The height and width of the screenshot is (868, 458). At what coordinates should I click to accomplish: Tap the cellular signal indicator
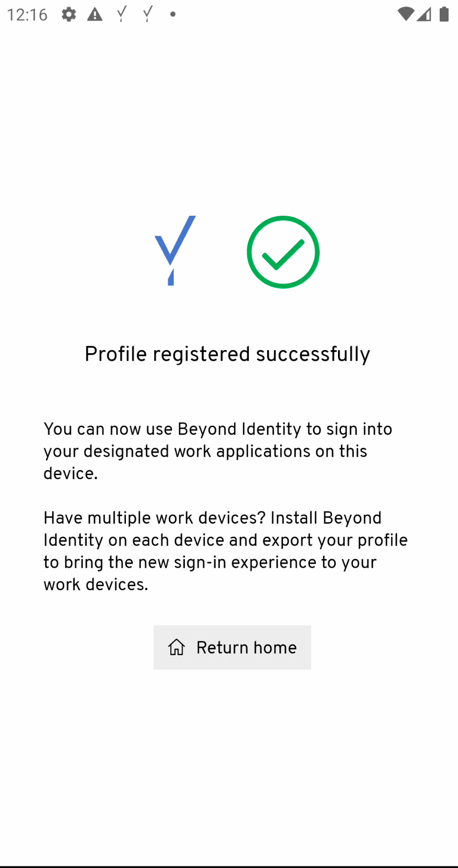point(425,14)
